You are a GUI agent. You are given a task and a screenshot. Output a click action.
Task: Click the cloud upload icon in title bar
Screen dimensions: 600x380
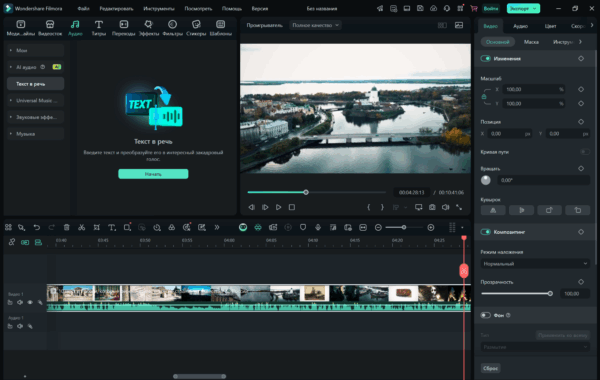433,8
